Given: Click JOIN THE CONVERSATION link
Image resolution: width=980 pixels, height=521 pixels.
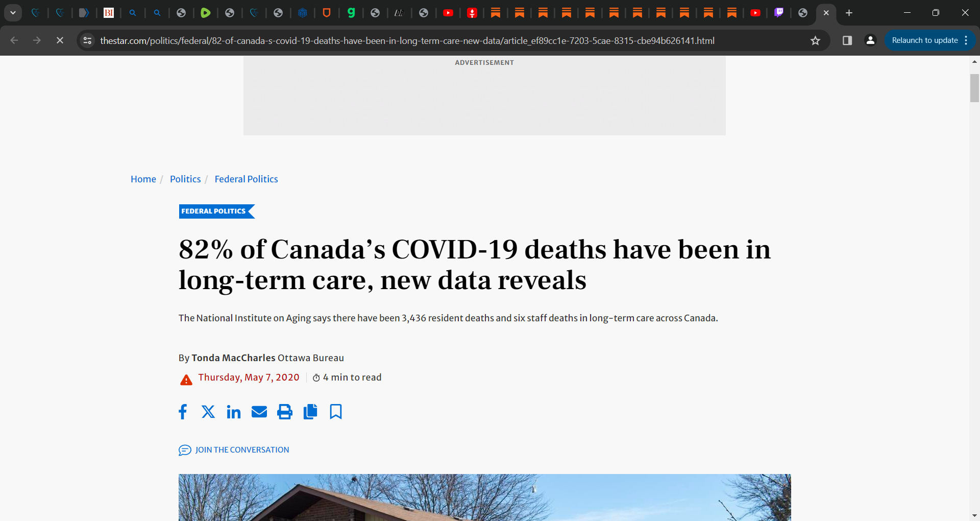Looking at the screenshot, I should tap(242, 450).
